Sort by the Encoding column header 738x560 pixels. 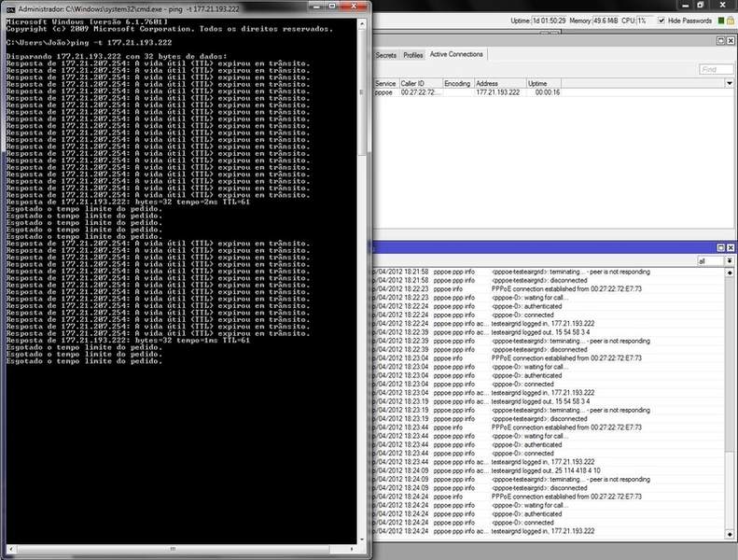pyautogui.click(x=457, y=83)
